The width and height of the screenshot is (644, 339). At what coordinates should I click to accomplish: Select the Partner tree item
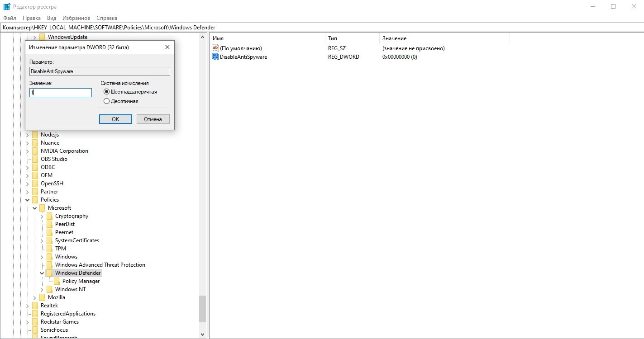[x=49, y=192]
